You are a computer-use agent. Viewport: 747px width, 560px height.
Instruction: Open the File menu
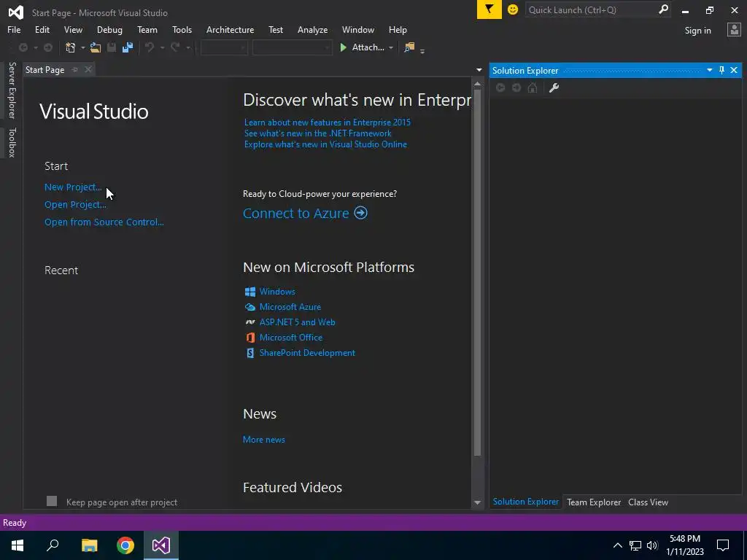pyautogui.click(x=14, y=29)
